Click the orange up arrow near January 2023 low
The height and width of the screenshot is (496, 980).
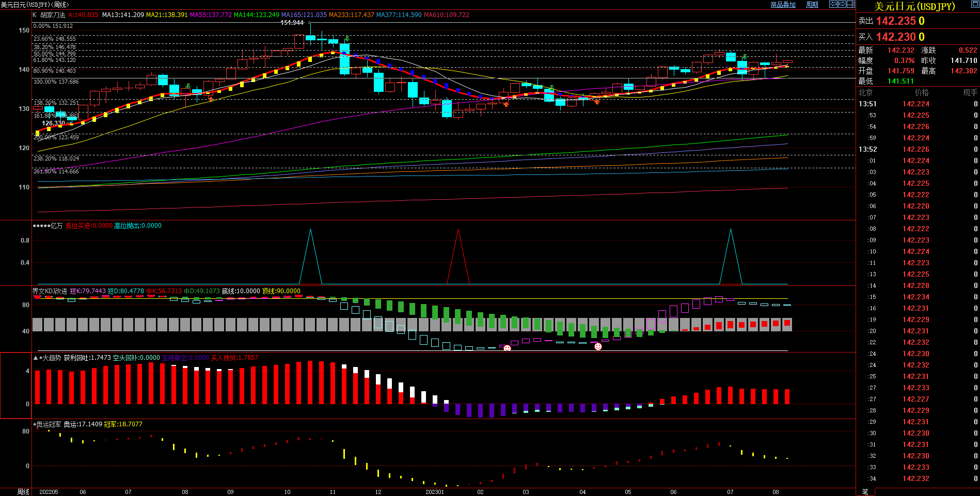506,104
